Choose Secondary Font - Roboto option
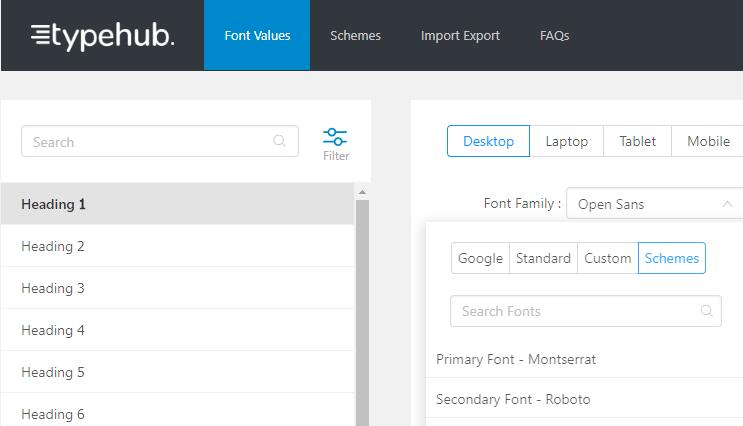The image size is (743, 426). coord(513,399)
